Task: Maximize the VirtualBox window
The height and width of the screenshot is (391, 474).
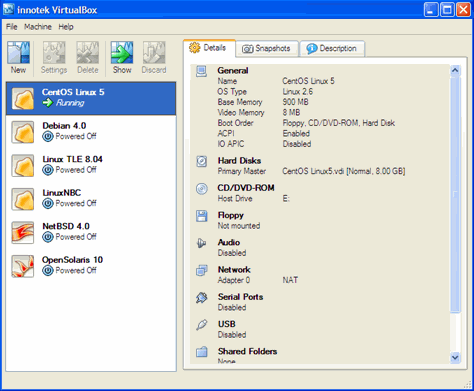Action: [447, 10]
